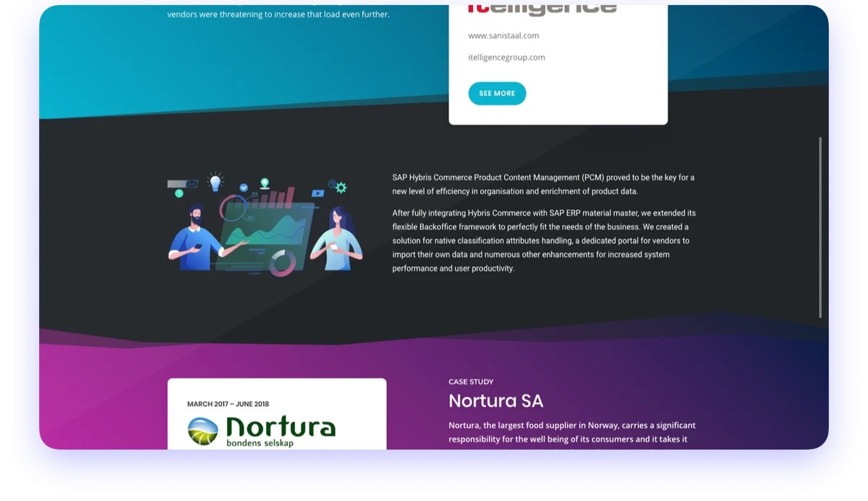Screen dimensions: 868x501
Task: Open the www.sanistaal.com link
Action: coord(503,35)
